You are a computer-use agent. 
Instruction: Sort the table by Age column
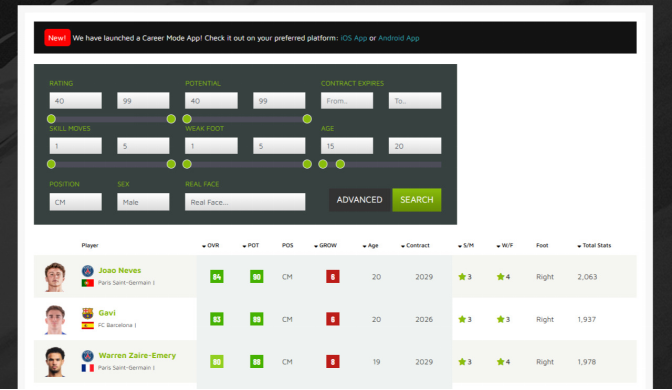coord(370,246)
